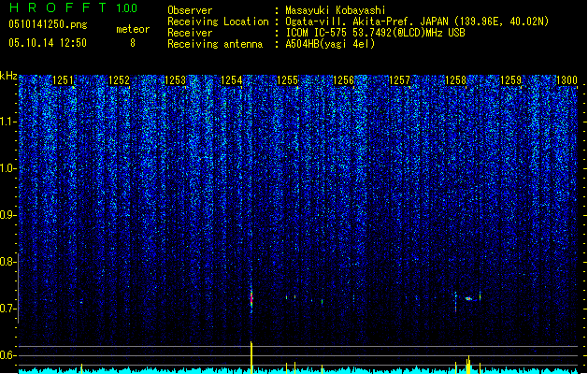This screenshot has height=374, width=588.
Task: Click the 1255 time marker
Action: click(x=287, y=80)
